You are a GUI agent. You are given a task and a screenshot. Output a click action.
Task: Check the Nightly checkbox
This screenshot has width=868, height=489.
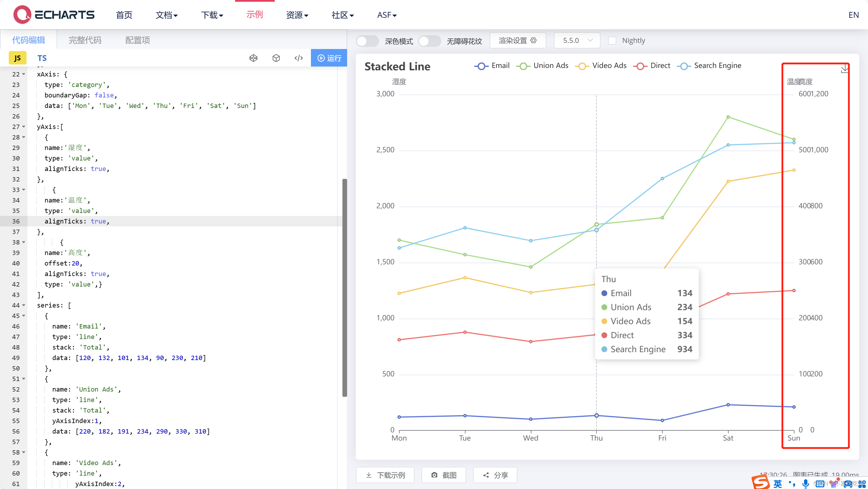click(612, 41)
